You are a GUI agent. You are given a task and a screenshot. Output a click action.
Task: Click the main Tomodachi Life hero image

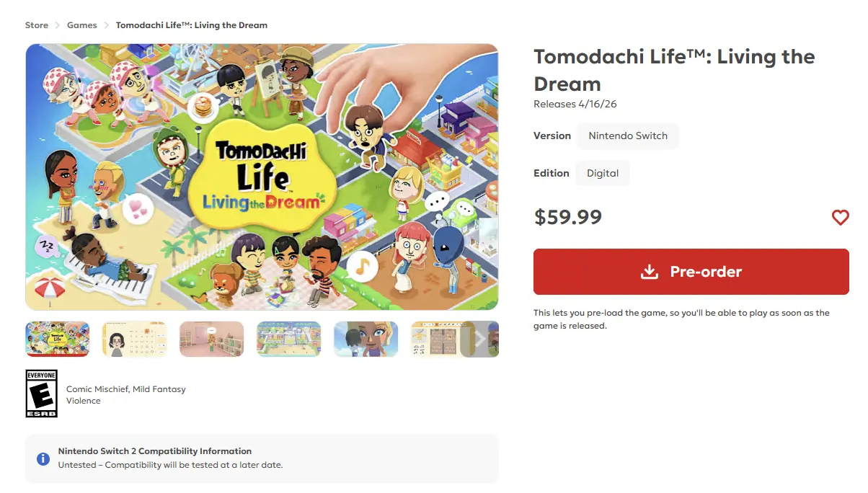tap(262, 176)
